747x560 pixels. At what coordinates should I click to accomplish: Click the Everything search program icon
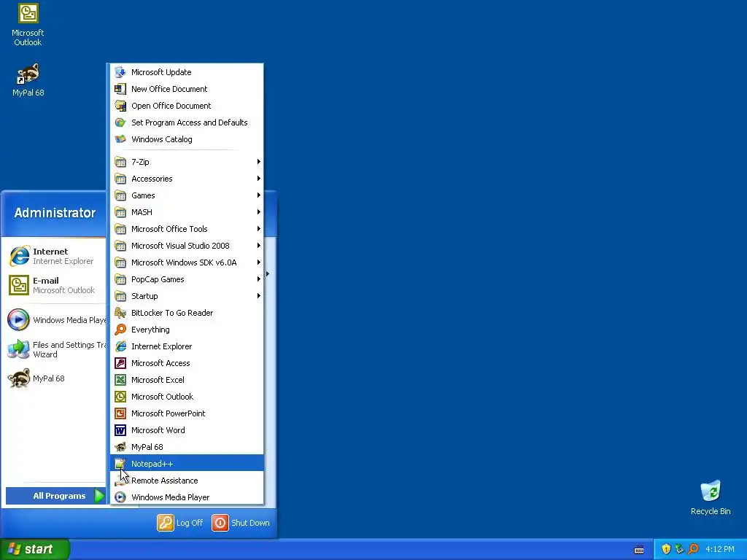pyautogui.click(x=120, y=330)
